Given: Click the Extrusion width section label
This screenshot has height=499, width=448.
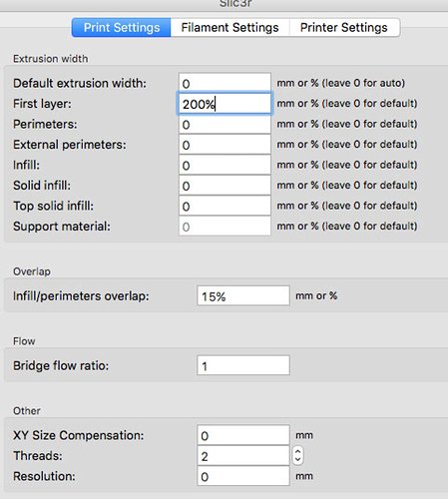Looking at the screenshot, I should (x=51, y=59).
